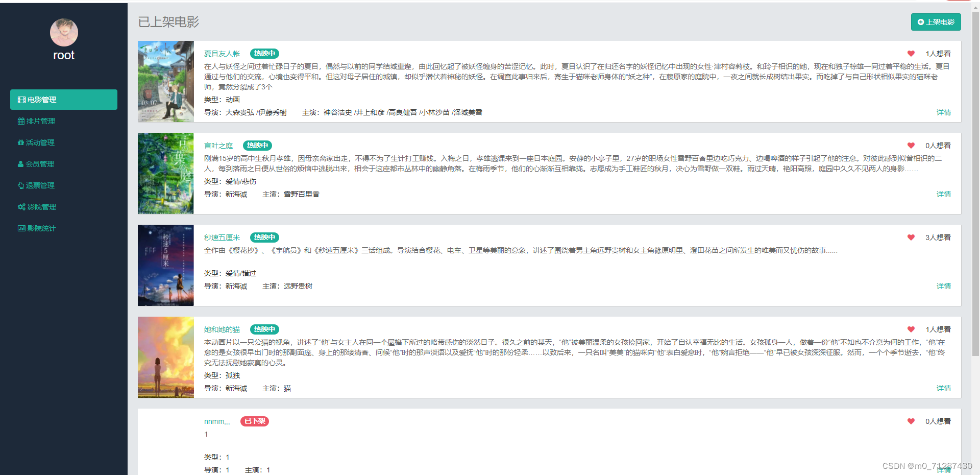Click the heart icon on the nnmm,,, entry
This screenshot has width=980, height=475.
[x=911, y=421]
